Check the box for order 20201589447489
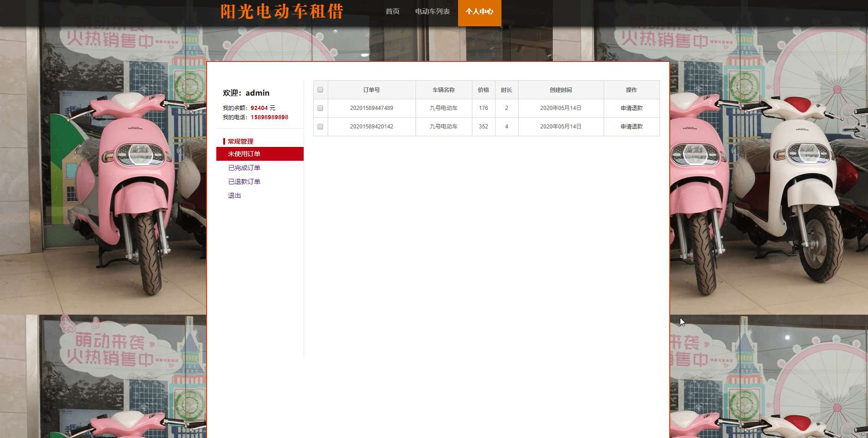Image resolution: width=868 pixels, height=438 pixels. 320,108
